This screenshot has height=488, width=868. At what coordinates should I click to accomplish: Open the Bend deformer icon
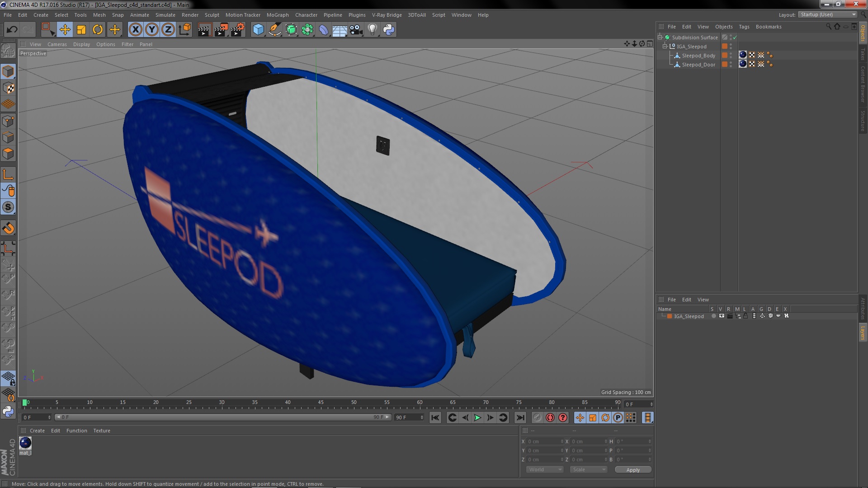(324, 30)
